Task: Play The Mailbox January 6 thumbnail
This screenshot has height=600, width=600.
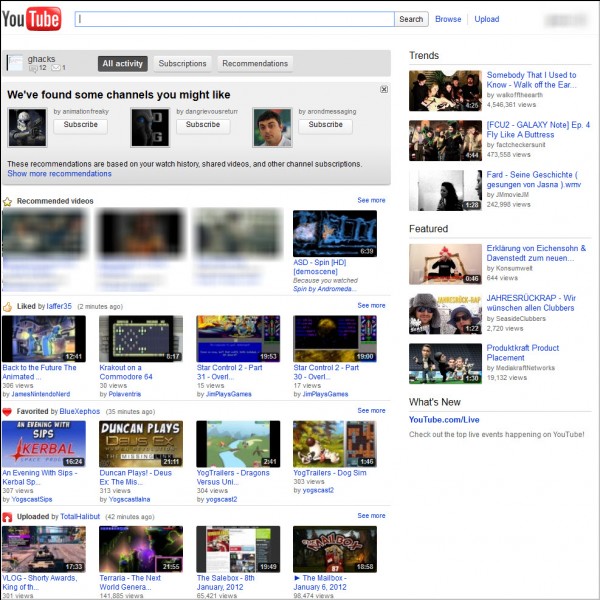Action: (x=335, y=549)
